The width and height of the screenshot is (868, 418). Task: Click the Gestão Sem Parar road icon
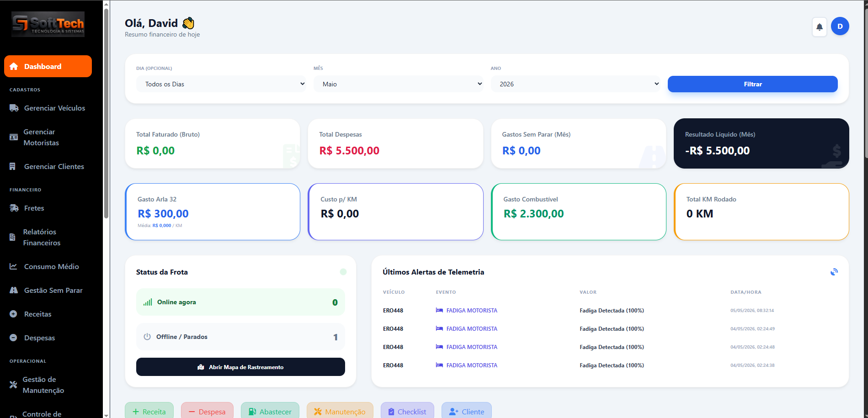tap(14, 290)
